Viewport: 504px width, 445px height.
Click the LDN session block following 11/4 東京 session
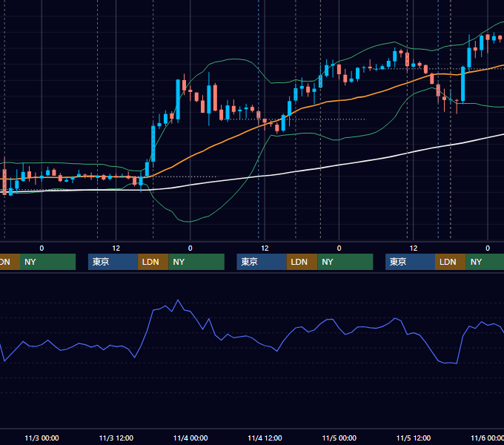tap(302, 262)
